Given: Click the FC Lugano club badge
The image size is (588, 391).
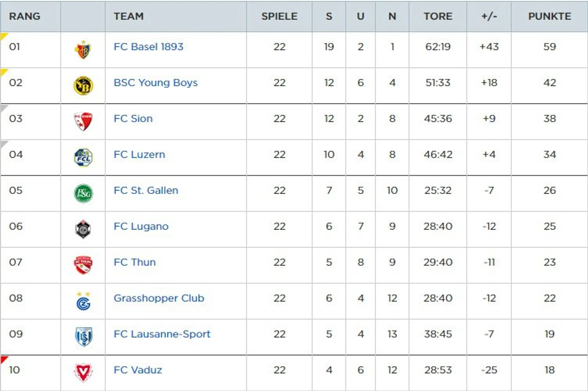Looking at the screenshot, I should pos(83,229).
